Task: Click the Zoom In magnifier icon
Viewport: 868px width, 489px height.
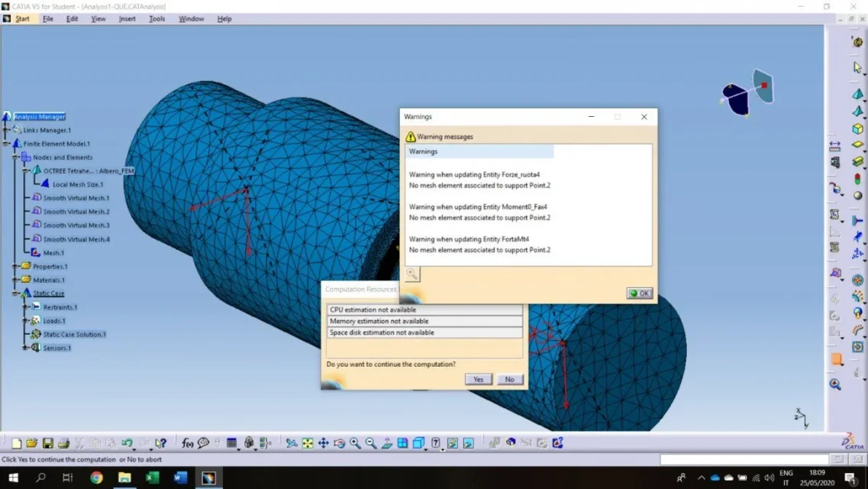Action: (355, 443)
